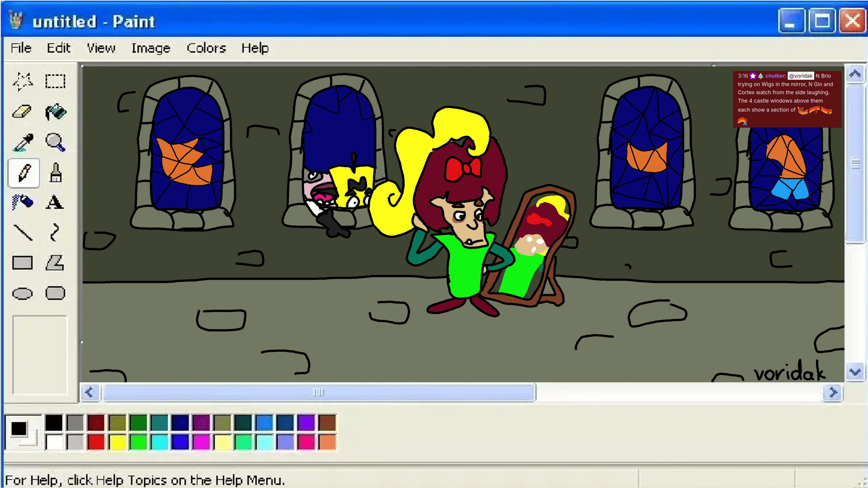Select the bright yellow swatch
The width and height of the screenshot is (868, 488).
(117, 442)
